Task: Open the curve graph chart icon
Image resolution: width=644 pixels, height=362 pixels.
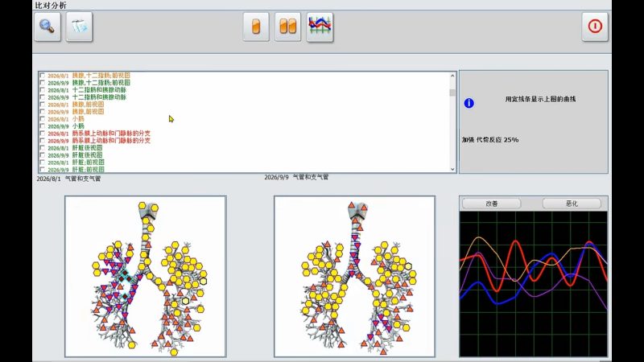Action: 320,27
